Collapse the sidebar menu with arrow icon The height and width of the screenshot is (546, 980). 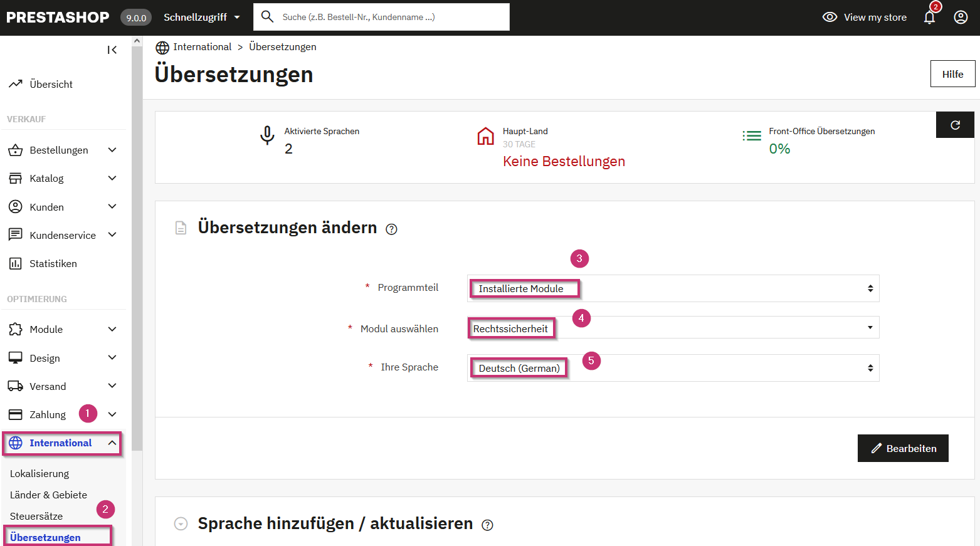tap(112, 50)
